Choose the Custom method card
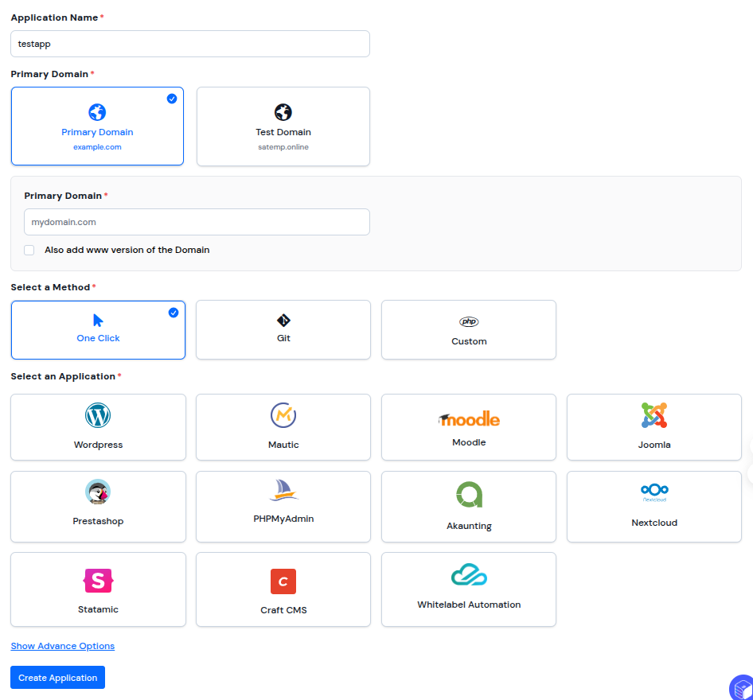Viewport: 753px width, 700px height. (469, 330)
